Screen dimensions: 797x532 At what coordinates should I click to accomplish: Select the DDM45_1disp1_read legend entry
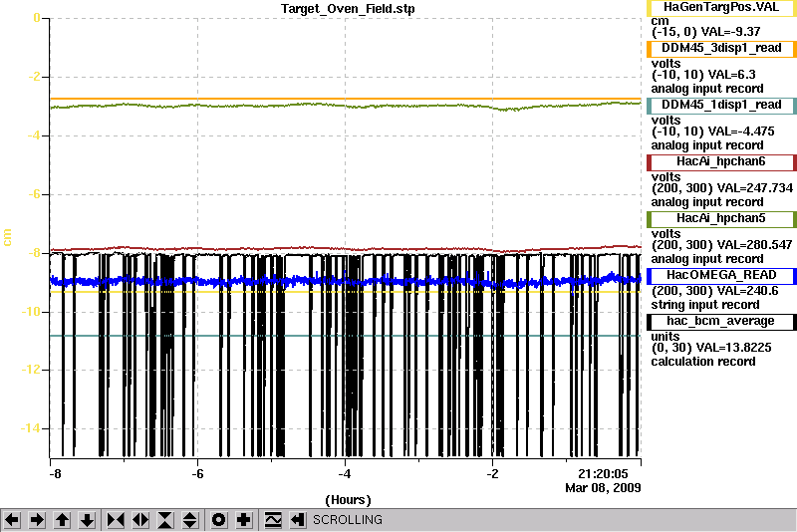coord(721,106)
